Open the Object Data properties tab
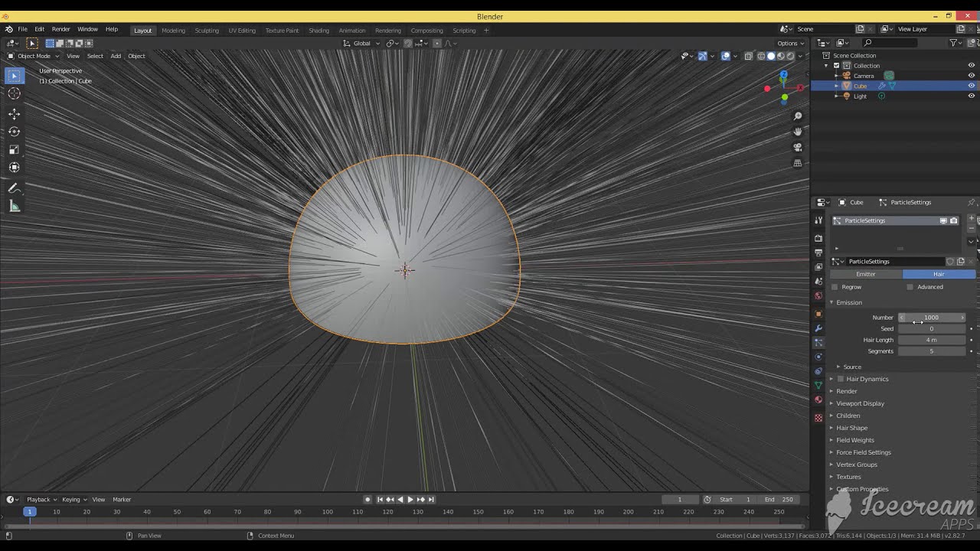 818,385
